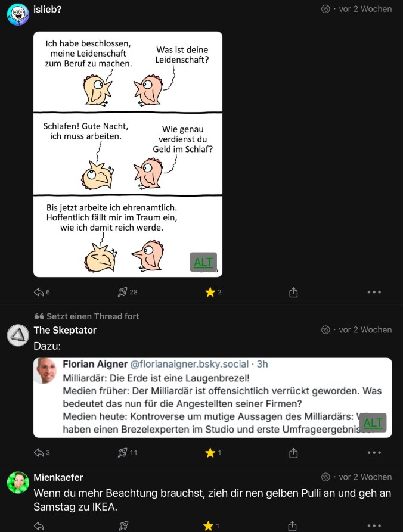Reply to The Skeptator's post
Screen dimensions: 403x532
pyautogui.click(x=39, y=453)
